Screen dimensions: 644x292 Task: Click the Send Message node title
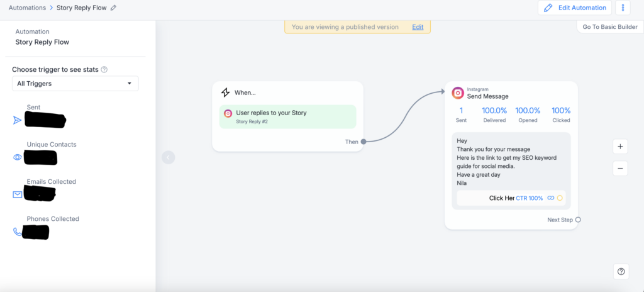coord(487,96)
